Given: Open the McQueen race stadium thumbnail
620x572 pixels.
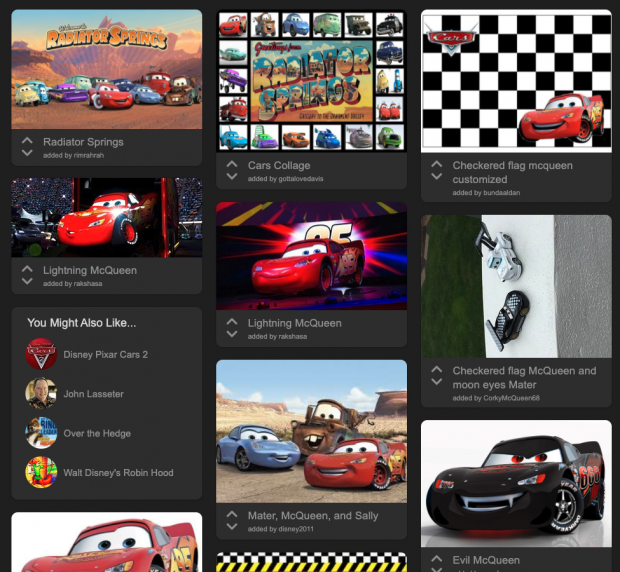Looking at the screenshot, I should (x=107, y=217).
